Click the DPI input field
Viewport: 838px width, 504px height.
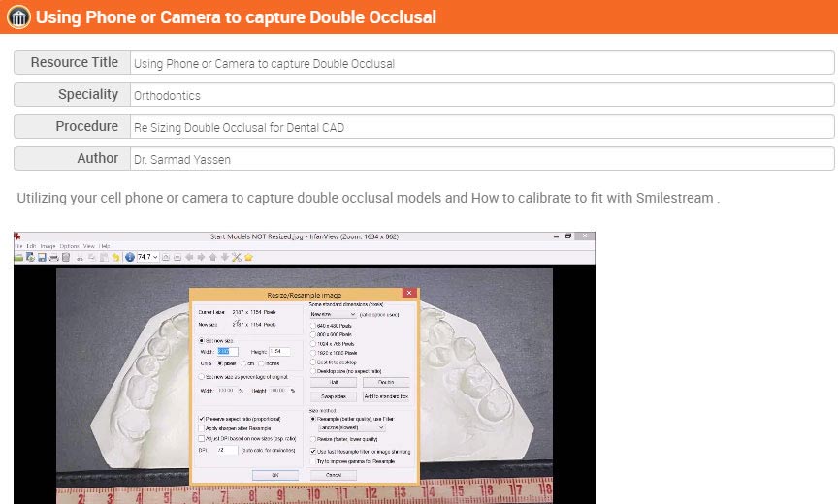coord(227,450)
